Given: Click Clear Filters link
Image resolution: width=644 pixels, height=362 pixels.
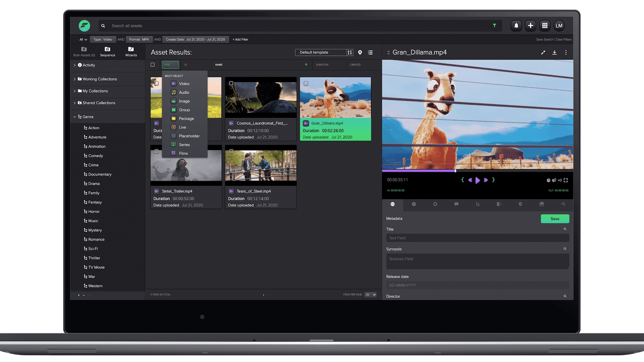Looking at the screenshot, I should click(564, 40).
